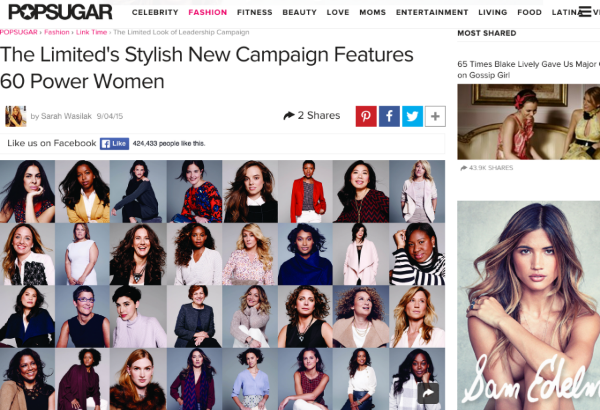Go to Fashion breadcrumb link

57,32
